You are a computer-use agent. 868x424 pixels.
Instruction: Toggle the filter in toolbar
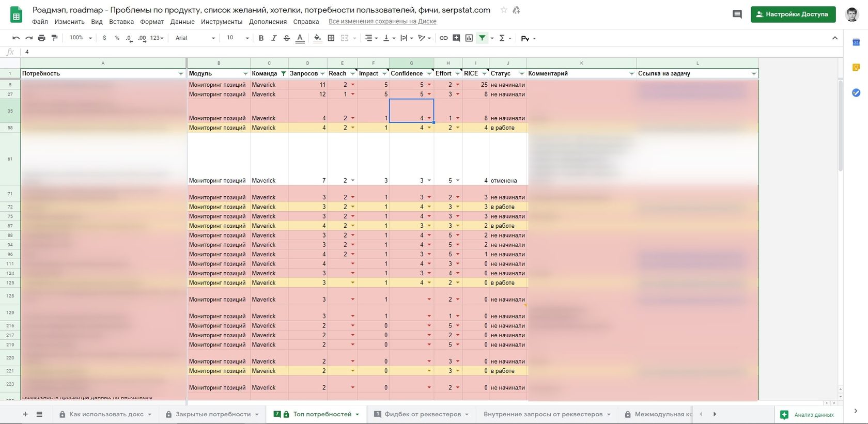pyautogui.click(x=482, y=38)
